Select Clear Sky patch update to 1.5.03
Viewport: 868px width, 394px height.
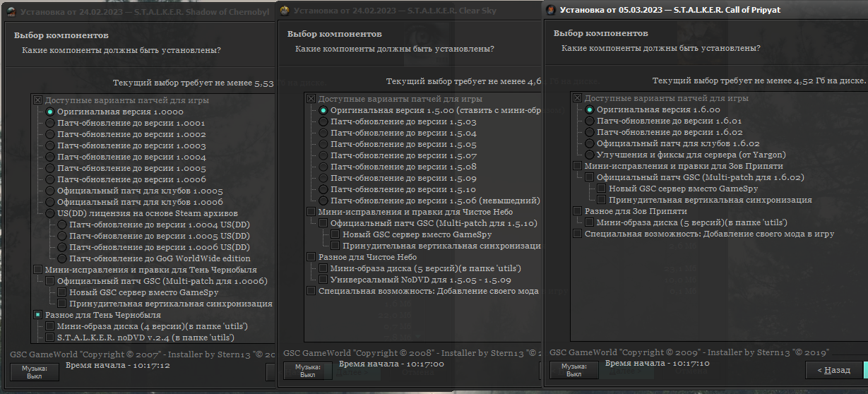tap(323, 121)
